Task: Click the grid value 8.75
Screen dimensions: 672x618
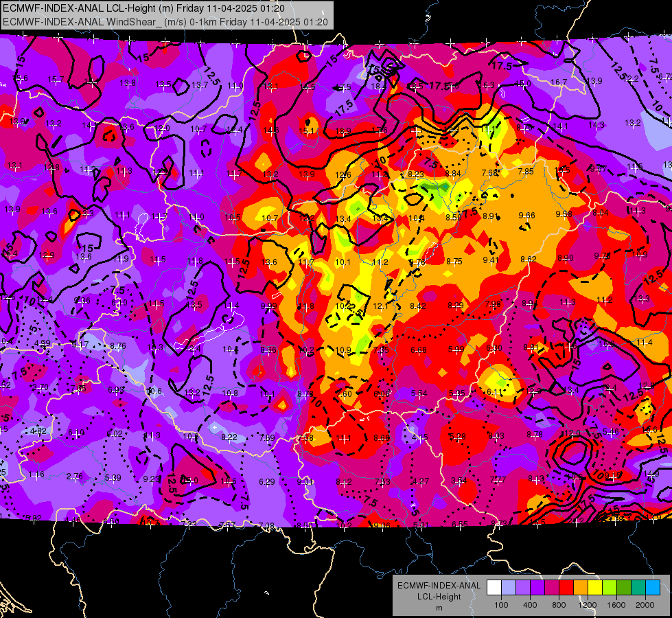Action: point(454,261)
